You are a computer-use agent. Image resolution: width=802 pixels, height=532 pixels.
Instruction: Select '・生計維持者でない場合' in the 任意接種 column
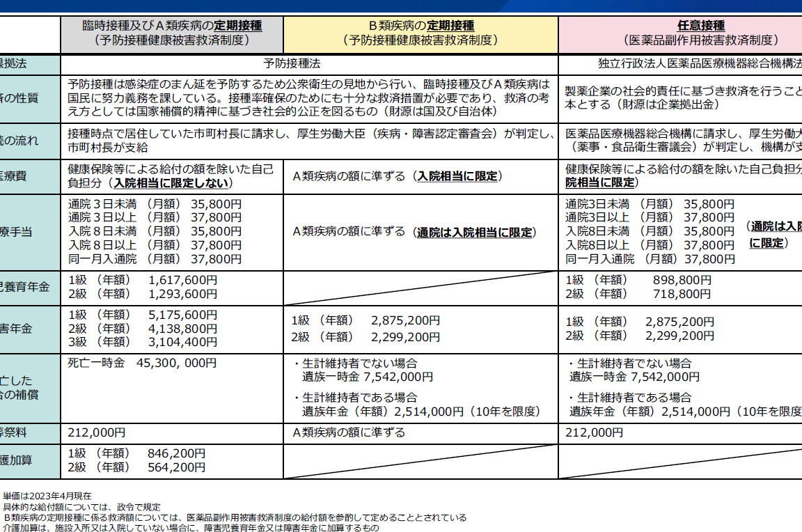[629, 363]
